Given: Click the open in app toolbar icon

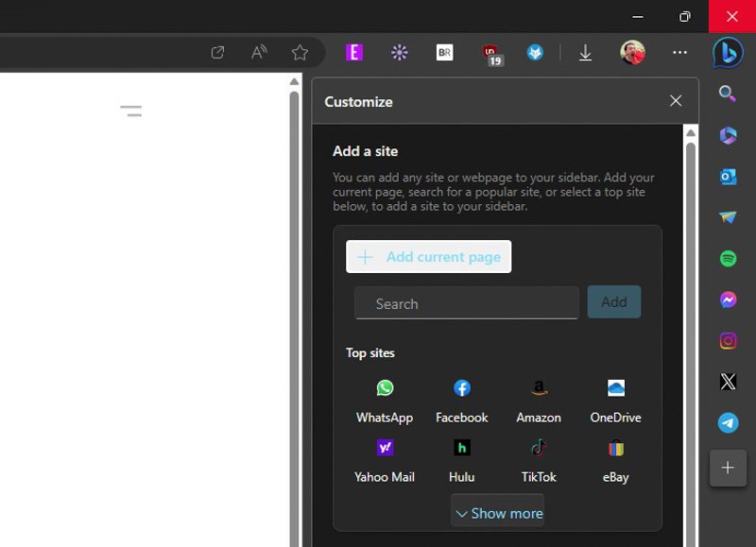Looking at the screenshot, I should point(217,52).
